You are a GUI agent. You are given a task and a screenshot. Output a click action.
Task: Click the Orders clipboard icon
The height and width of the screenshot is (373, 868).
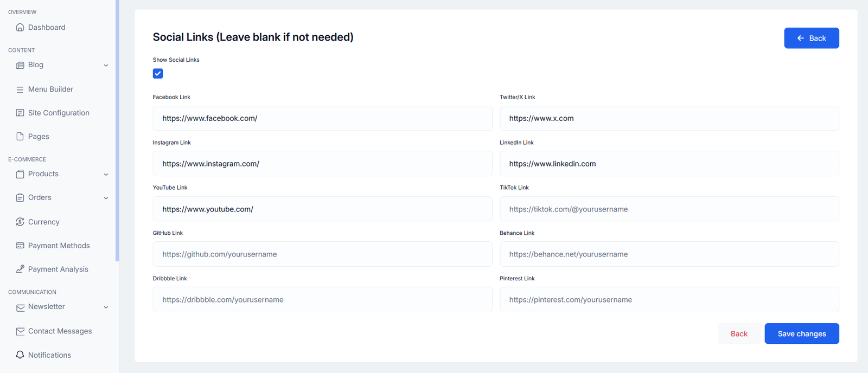[20, 198]
